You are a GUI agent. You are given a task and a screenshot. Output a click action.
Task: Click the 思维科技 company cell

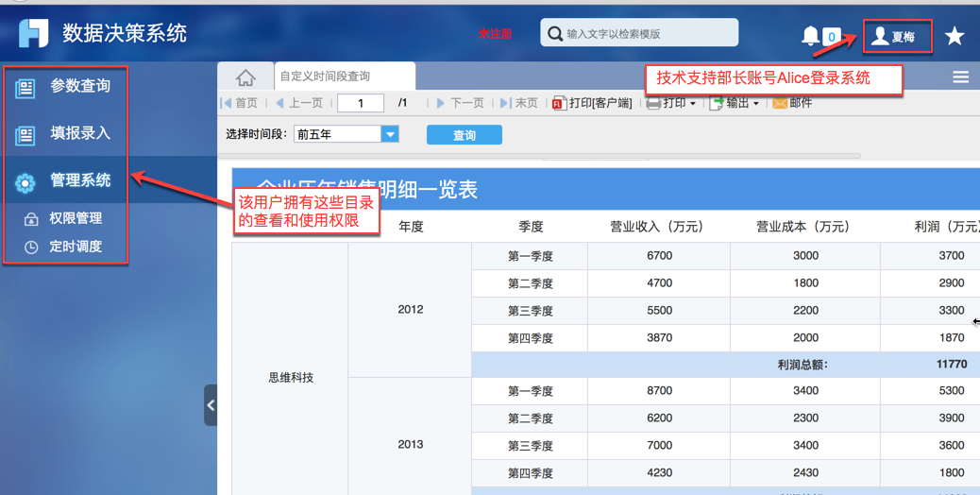291,378
